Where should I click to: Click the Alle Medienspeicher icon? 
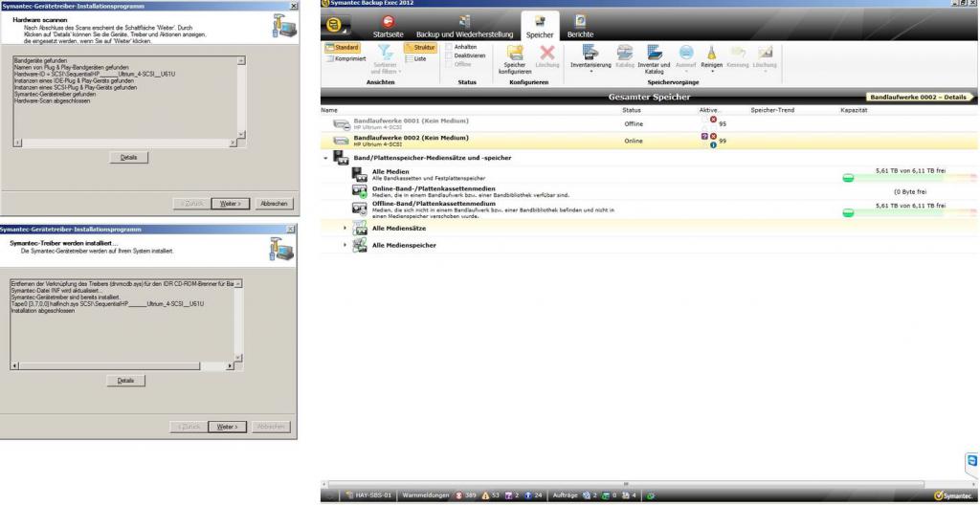click(x=360, y=246)
